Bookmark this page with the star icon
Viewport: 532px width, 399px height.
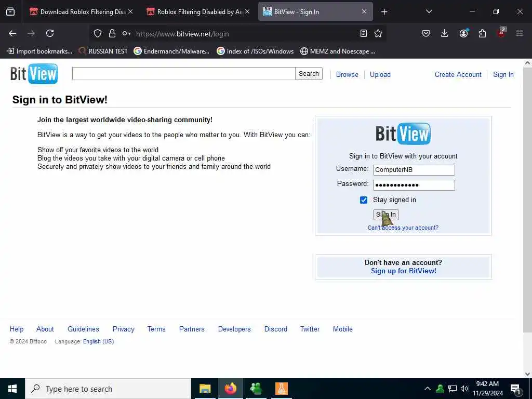(x=378, y=33)
